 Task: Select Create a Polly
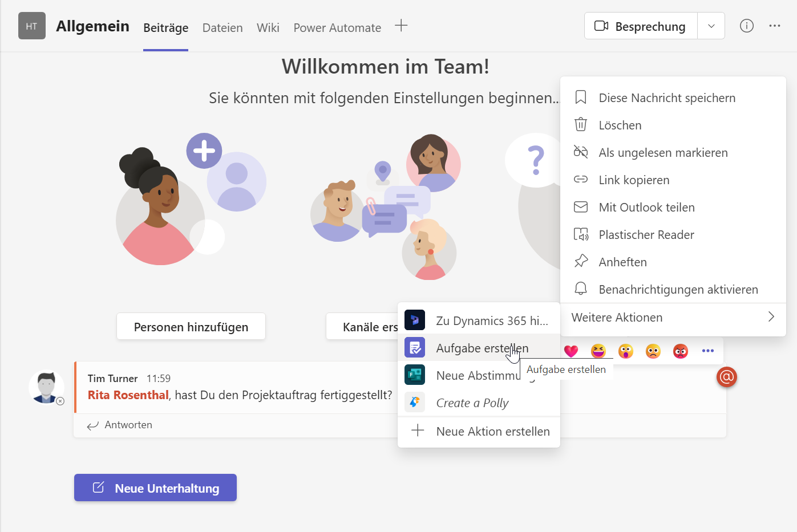tap(479, 403)
